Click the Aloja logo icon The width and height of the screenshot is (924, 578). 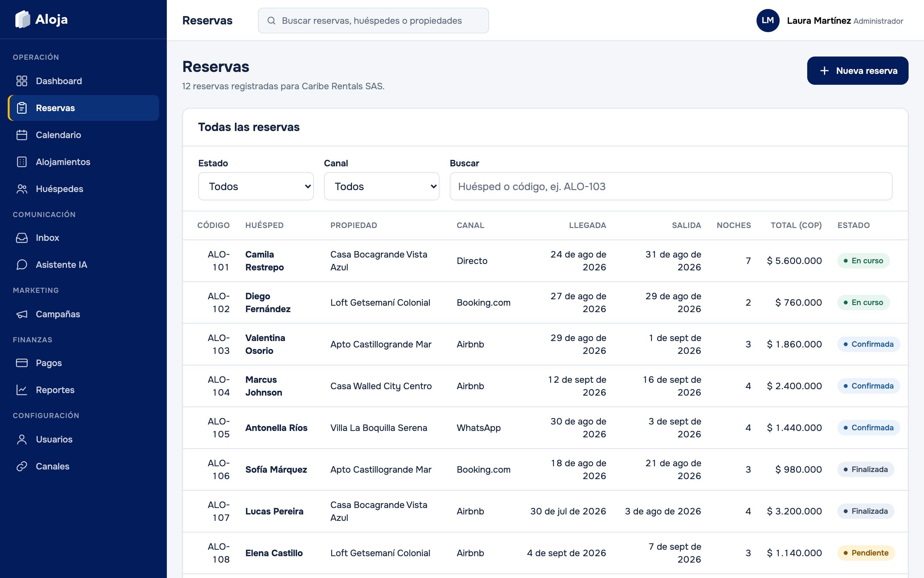pyautogui.click(x=22, y=19)
